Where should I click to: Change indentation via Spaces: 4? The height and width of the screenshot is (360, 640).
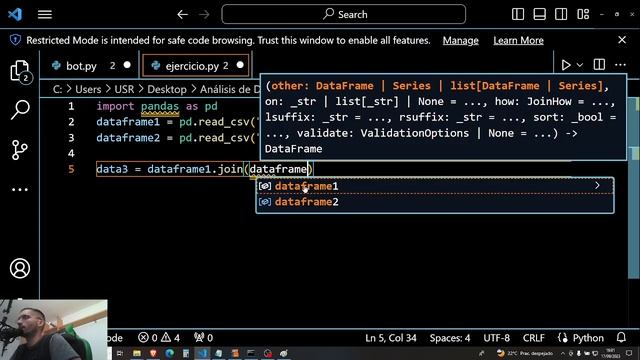(x=450, y=338)
